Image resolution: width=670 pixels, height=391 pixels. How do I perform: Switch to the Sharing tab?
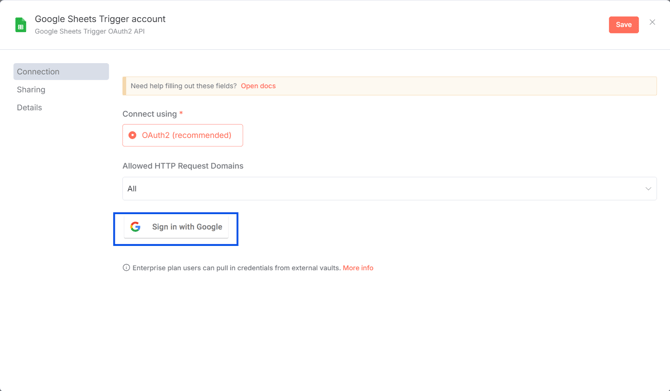tap(31, 89)
